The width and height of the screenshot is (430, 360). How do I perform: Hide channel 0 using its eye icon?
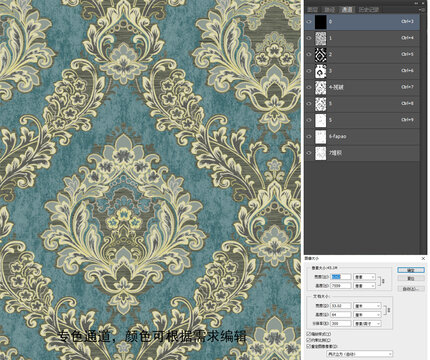[x=309, y=22]
